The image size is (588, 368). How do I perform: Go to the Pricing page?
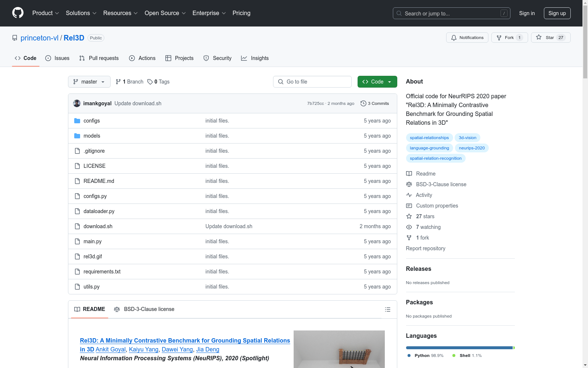241,13
